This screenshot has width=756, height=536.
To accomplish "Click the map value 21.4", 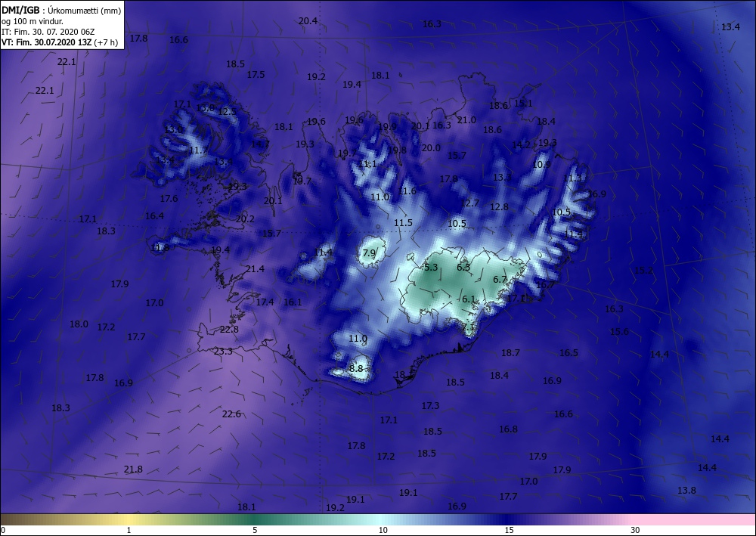I will pyautogui.click(x=255, y=268).
